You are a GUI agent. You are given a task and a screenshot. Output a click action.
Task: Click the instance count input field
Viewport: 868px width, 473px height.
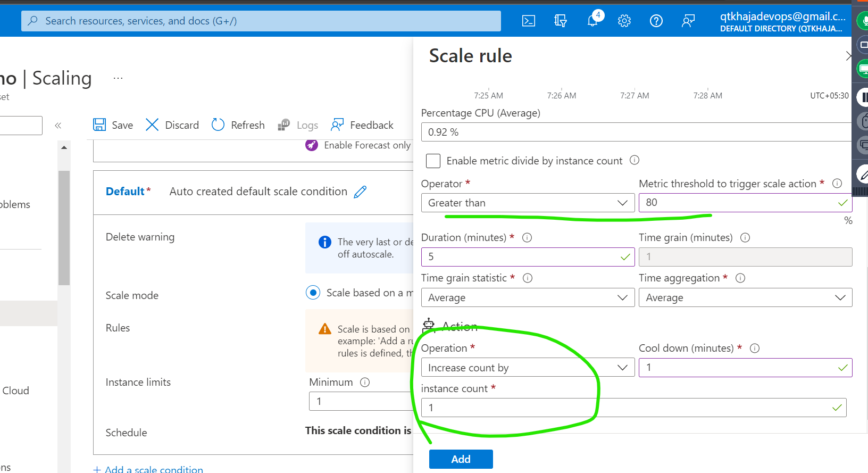tap(633, 408)
